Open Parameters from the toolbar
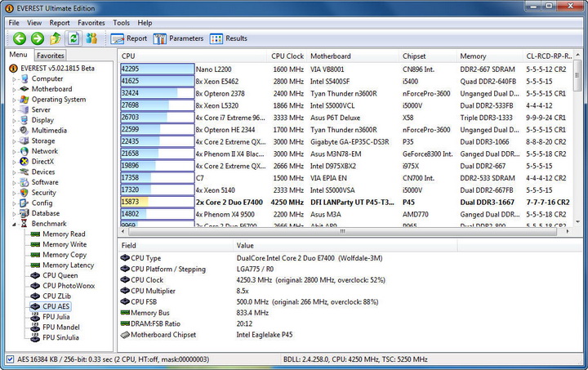This screenshot has width=588, height=370. click(x=179, y=38)
